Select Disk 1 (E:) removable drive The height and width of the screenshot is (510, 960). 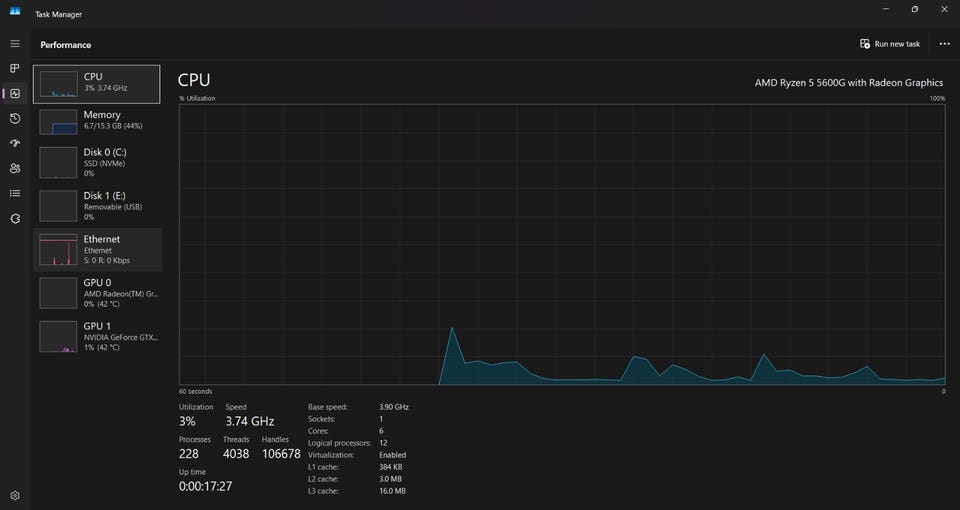(x=97, y=206)
